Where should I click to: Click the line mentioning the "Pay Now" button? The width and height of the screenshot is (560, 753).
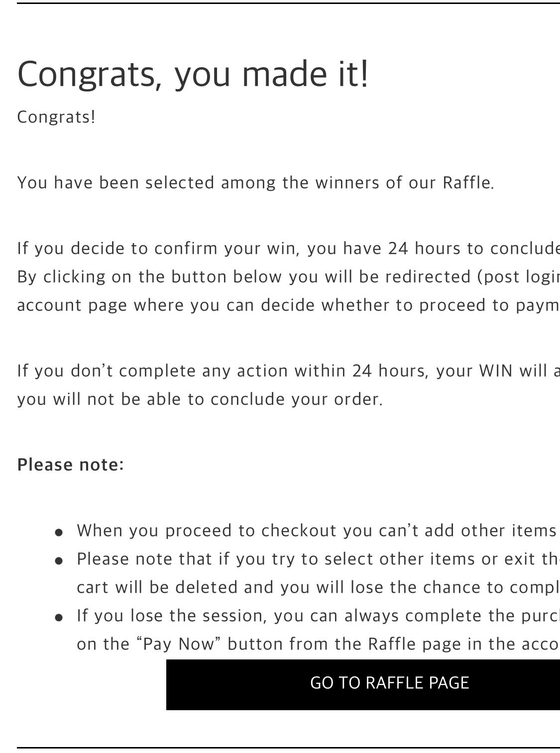pyautogui.click(x=316, y=644)
